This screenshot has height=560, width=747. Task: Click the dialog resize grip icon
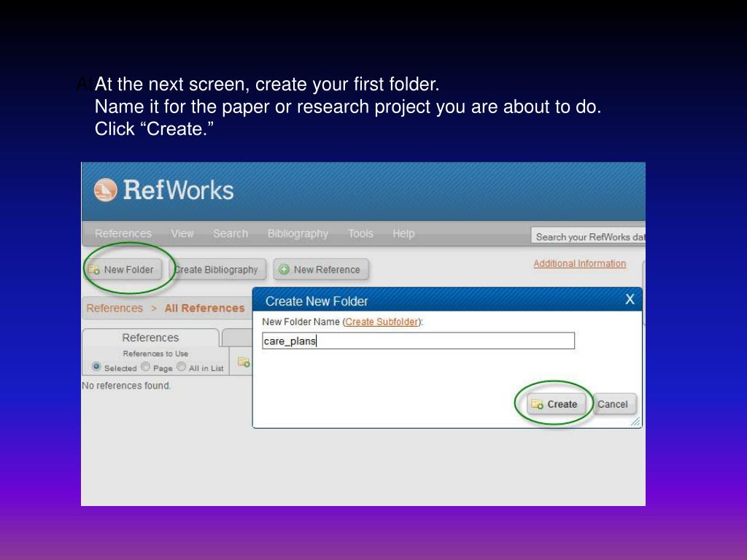(636, 422)
